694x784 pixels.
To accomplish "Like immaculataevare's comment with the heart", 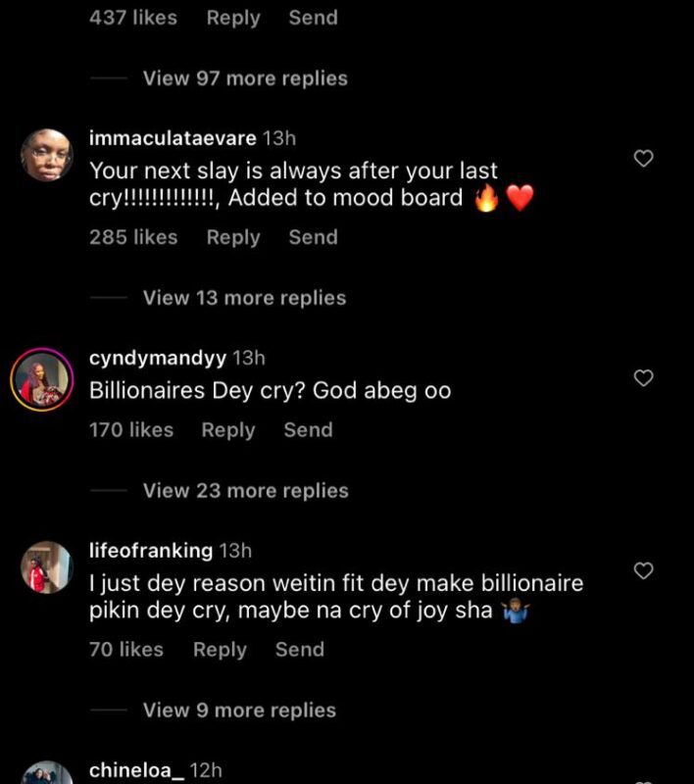I will point(643,158).
